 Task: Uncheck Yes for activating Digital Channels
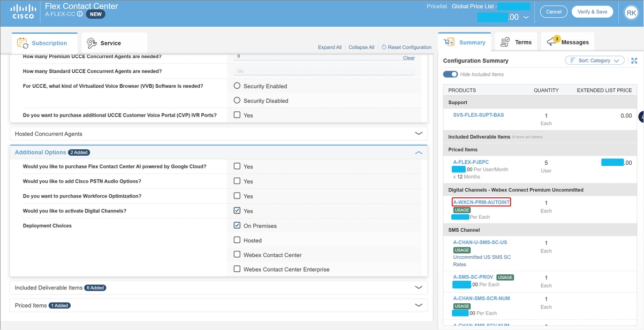237,211
